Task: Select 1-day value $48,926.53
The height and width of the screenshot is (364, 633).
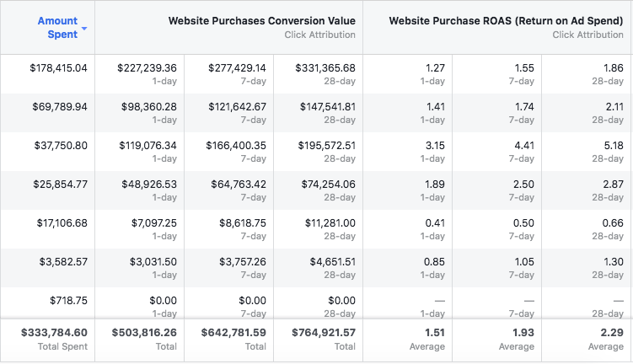Action: pos(149,184)
